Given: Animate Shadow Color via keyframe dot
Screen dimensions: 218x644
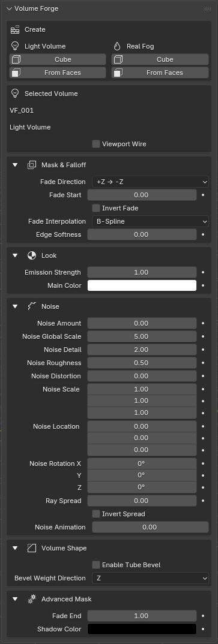Looking at the screenshot, I should (x=203, y=629).
